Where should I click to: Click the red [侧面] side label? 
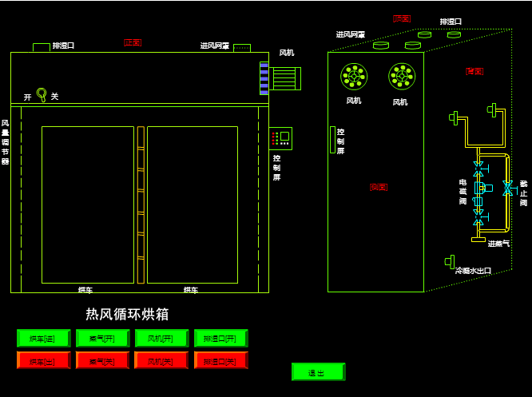pyautogui.click(x=379, y=187)
